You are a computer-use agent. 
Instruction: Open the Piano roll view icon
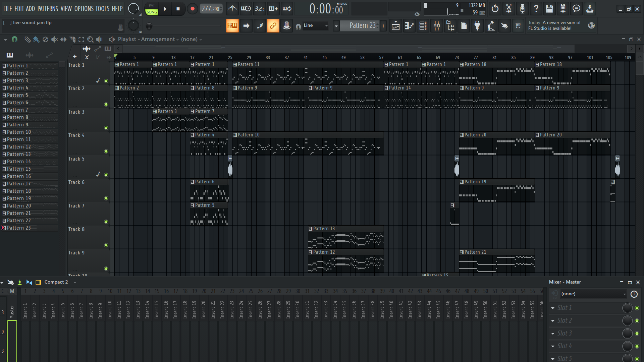pyautogui.click(x=409, y=26)
